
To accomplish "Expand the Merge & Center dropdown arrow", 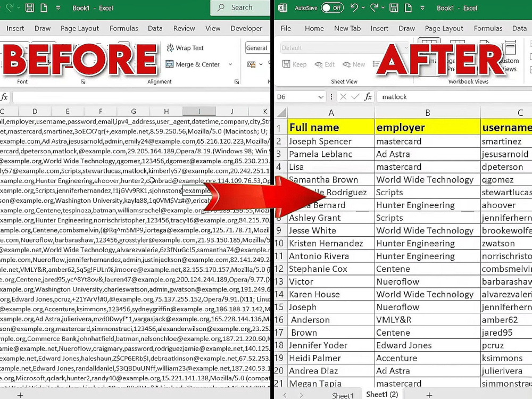I will click(x=230, y=64).
